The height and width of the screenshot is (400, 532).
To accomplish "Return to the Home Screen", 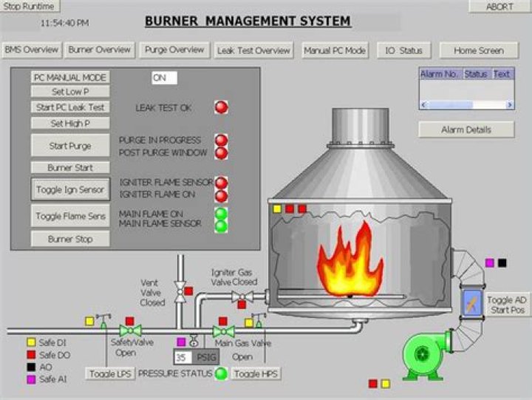I will coord(479,50).
